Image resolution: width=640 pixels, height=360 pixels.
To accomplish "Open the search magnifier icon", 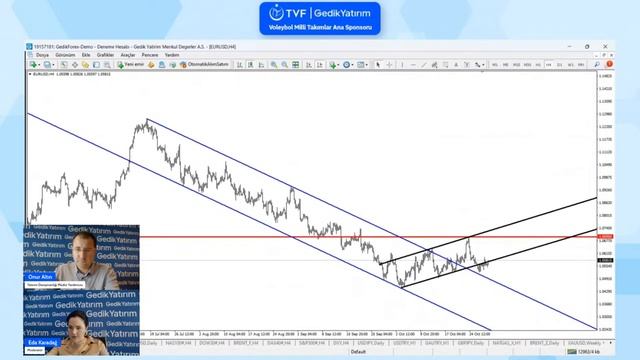I will [x=597, y=64].
